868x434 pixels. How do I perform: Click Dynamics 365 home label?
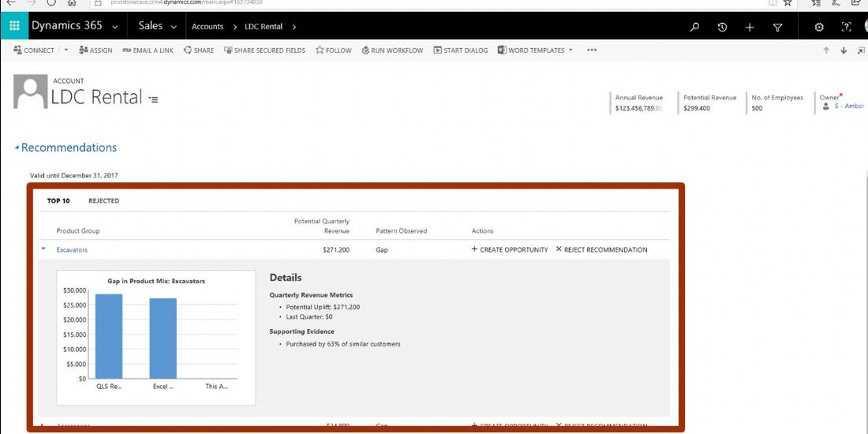66,25
